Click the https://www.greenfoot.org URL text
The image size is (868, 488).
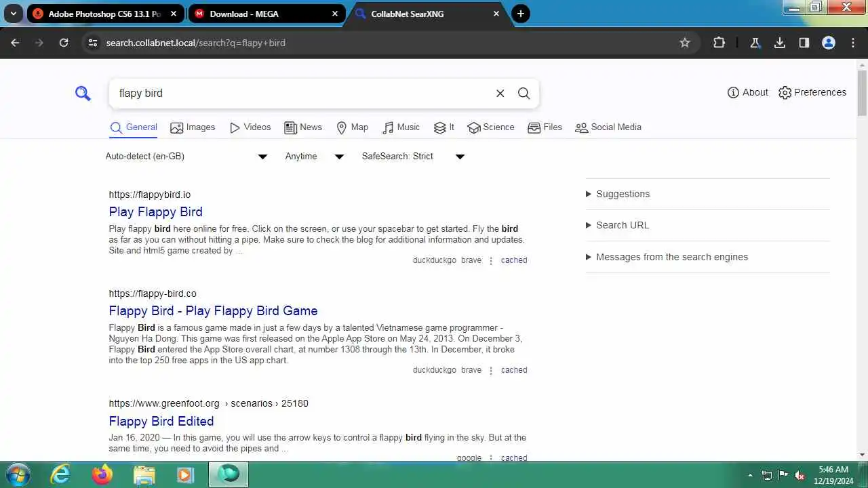tap(164, 403)
